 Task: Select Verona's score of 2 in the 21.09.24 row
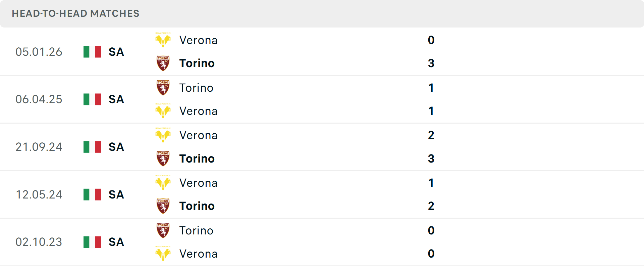click(x=431, y=135)
